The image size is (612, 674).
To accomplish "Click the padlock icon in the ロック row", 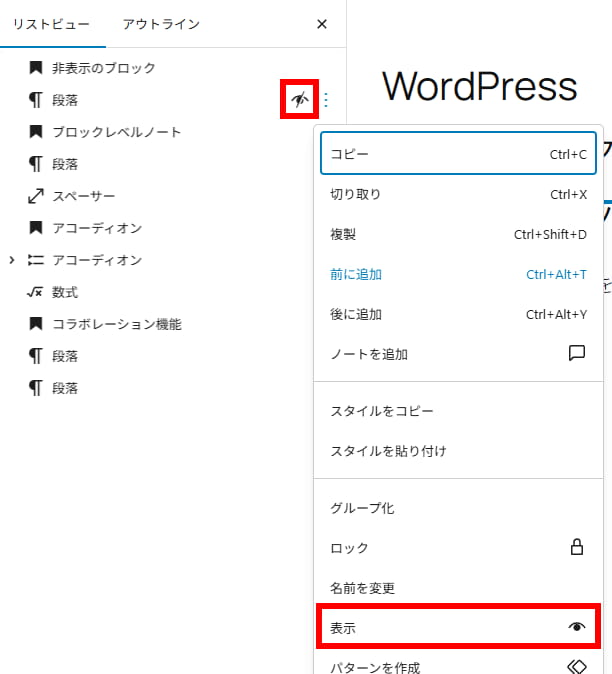I will pyautogui.click(x=576, y=548).
